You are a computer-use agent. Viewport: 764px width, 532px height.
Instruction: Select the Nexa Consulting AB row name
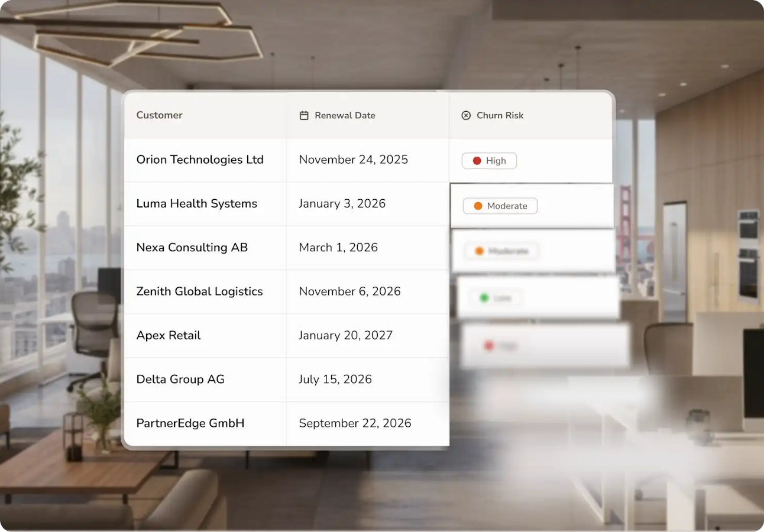pyautogui.click(x=192, y=248)
